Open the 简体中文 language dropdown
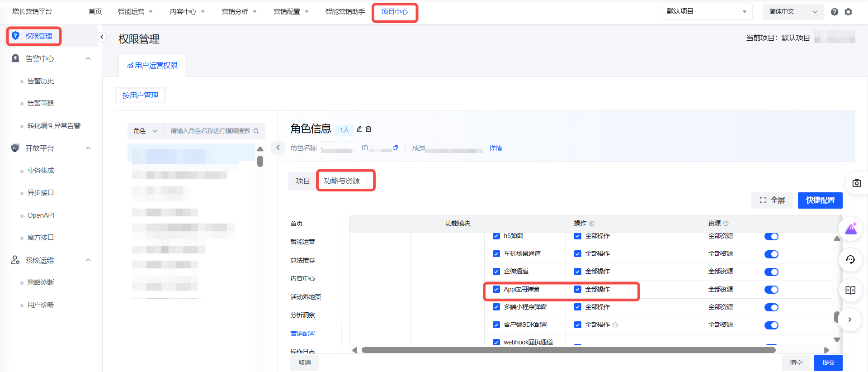Image resolution: width=868 pixels, height=372 pixels. tap(793, 12)
